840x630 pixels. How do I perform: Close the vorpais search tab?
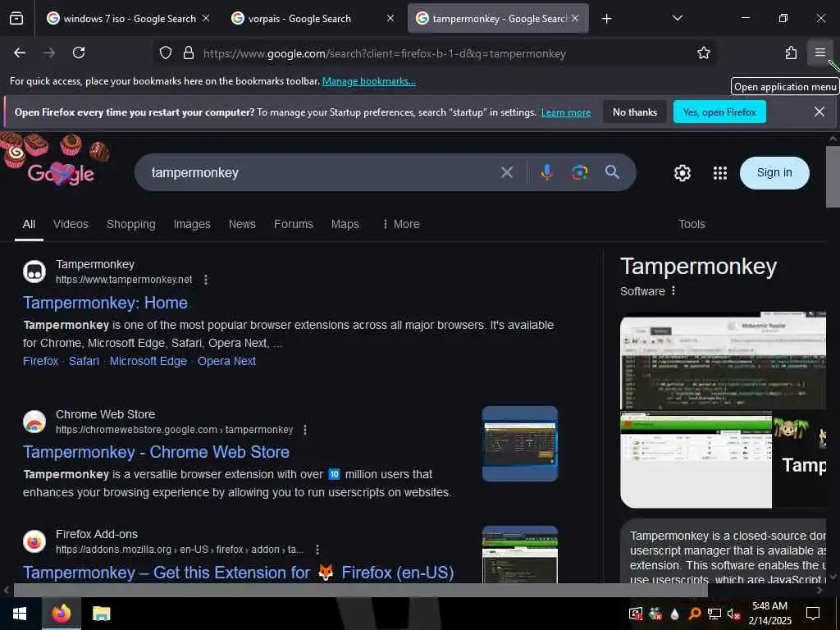pos(390,18)
